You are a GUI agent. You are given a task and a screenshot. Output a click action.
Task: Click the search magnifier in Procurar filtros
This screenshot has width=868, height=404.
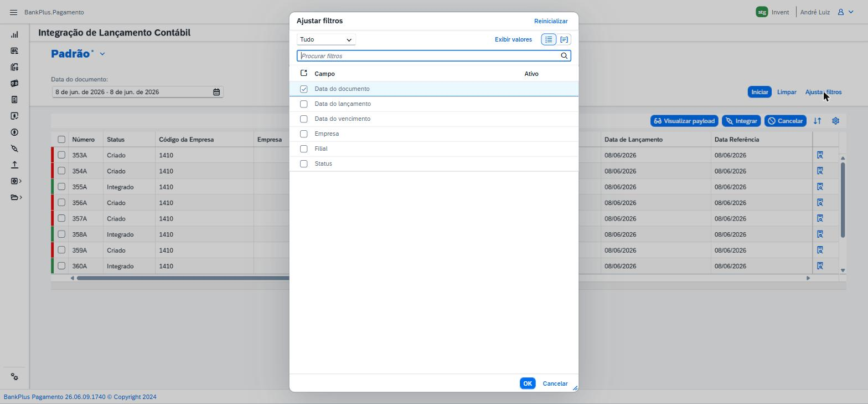click(x=564, y=56)
